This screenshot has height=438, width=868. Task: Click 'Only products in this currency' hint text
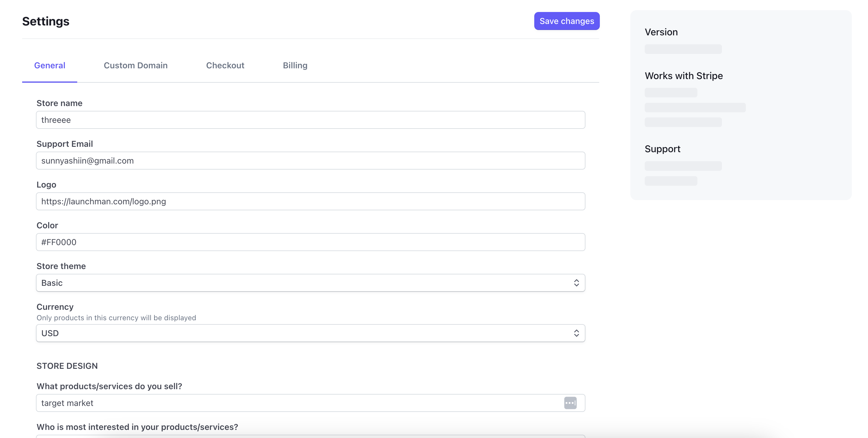[116, 318]
